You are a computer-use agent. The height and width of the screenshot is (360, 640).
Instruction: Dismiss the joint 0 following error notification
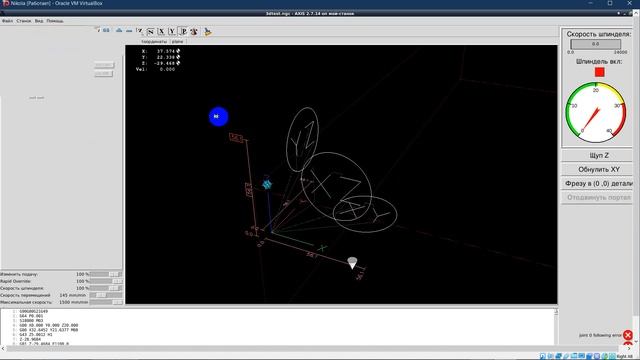(628, 335)
